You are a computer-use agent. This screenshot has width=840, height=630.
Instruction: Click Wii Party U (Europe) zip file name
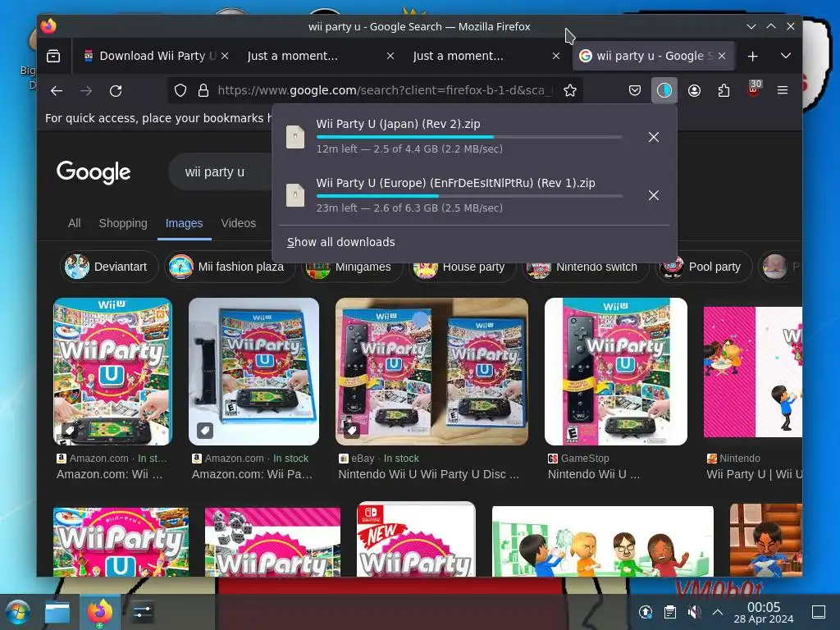click(455, 183)
